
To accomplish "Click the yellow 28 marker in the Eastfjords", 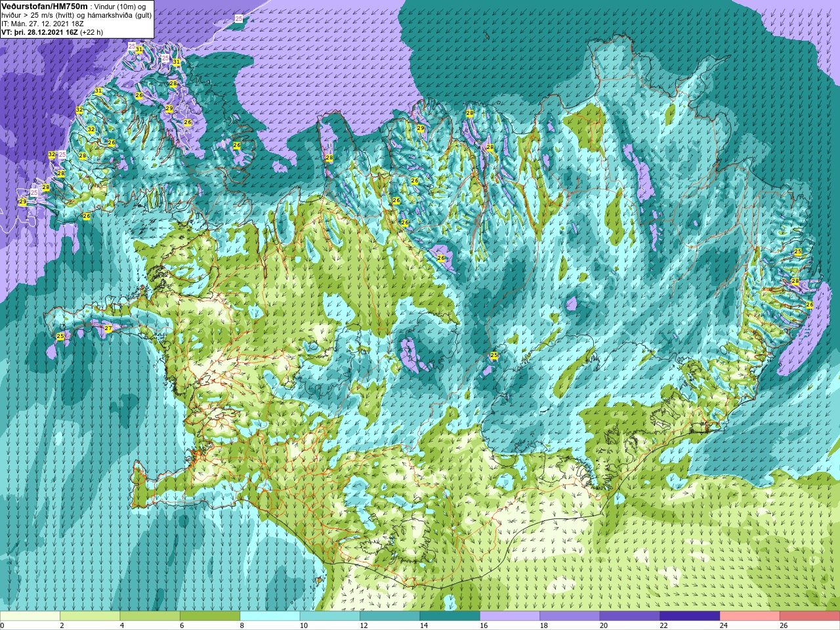I will coord(795,281).
